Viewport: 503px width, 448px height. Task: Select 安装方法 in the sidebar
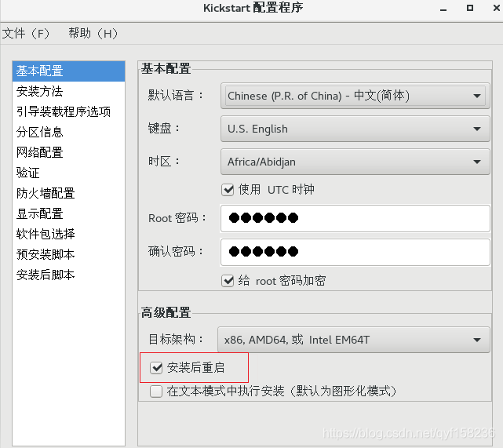(x=68, y=91)
